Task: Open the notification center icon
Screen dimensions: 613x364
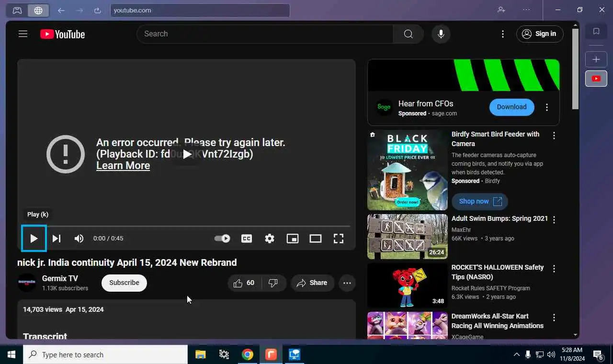Action: 598,354
